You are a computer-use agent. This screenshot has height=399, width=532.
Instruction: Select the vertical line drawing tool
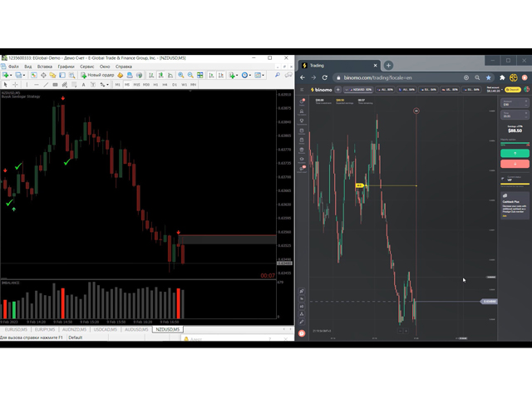point(27,85)
